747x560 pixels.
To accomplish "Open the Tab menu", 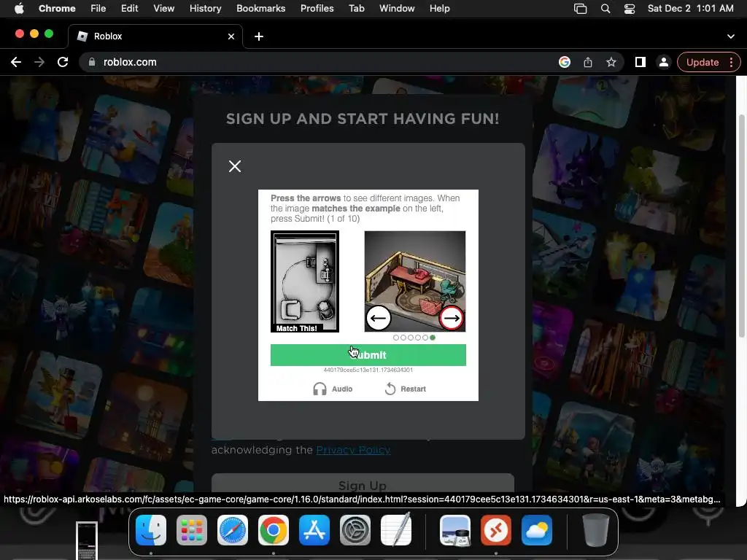I will pos(356,9).
